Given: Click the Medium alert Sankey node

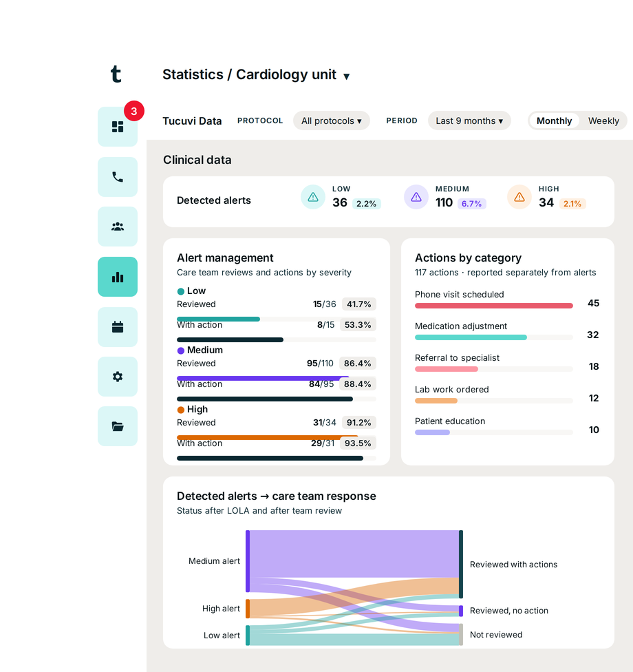Looking at the screenshot, I should coord(248,561).
